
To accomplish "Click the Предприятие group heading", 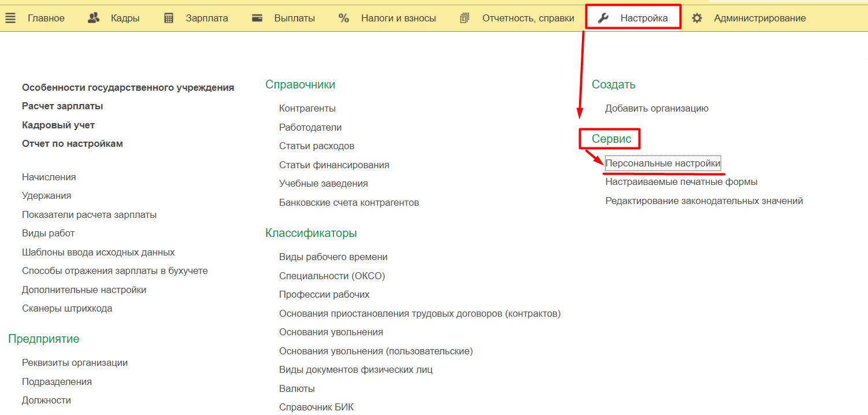I will pyautogui.click(x=44, y=339).
